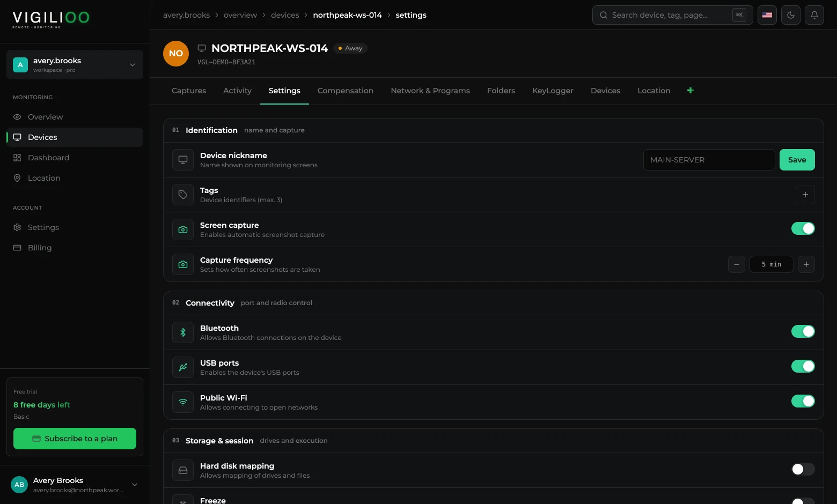Click the USB ports plug icon
The height and width of the screenshot is (504, 837).
click(x=183, y=367)
